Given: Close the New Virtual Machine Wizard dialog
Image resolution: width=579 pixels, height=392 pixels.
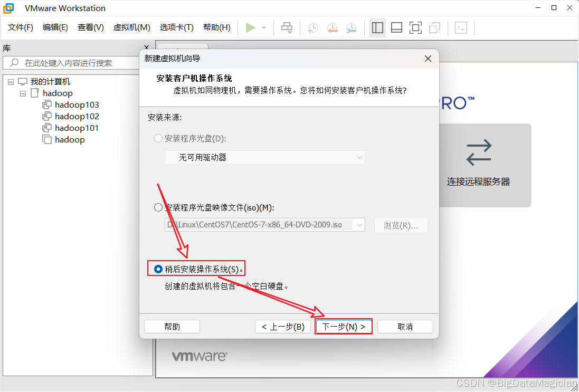Looking at the screenshot, I should click(428, 59).
